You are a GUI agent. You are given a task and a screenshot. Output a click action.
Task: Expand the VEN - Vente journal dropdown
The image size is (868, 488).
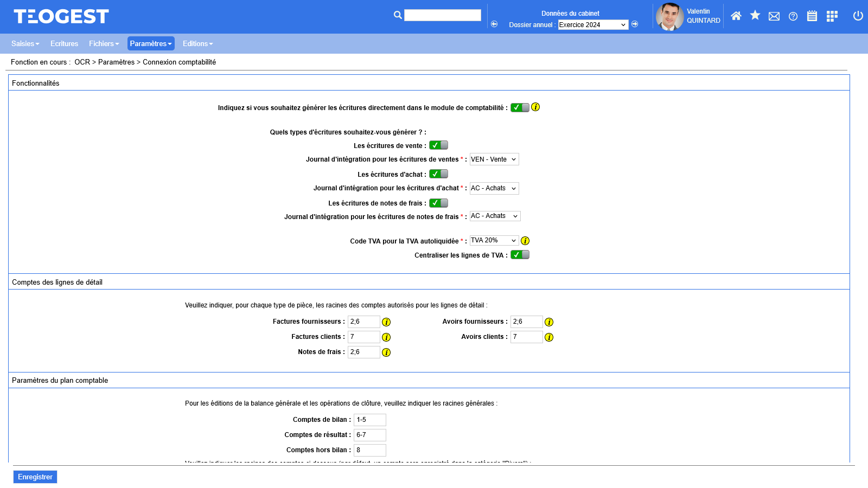(x=494, y=159)
